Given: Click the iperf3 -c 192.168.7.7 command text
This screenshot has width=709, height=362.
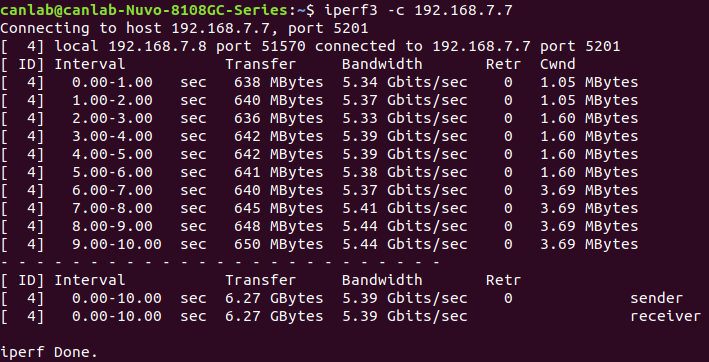Looking at the screenshot, I should 418,10.
